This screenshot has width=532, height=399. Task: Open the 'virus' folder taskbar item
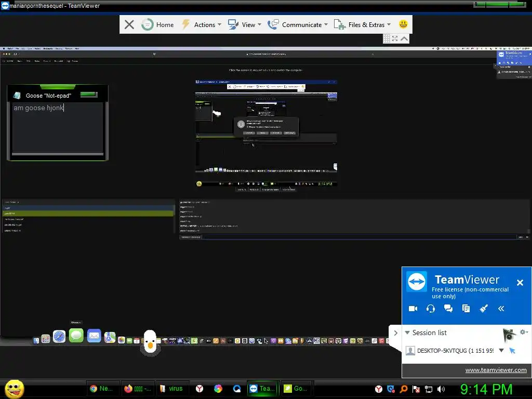[x=171, y=389]
